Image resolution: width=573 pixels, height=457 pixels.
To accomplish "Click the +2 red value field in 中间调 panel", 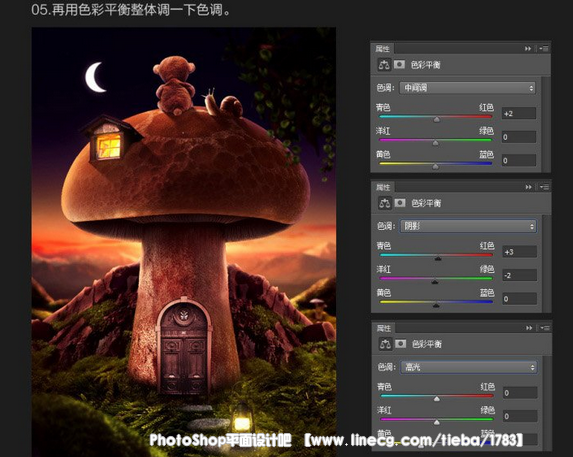I will coord(519,114).
